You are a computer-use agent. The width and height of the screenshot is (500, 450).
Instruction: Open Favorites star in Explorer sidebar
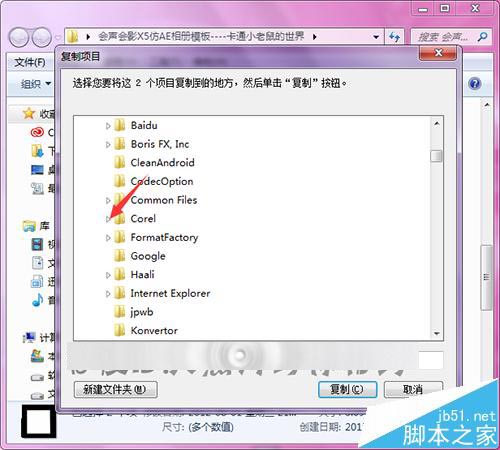pos(29,114)
